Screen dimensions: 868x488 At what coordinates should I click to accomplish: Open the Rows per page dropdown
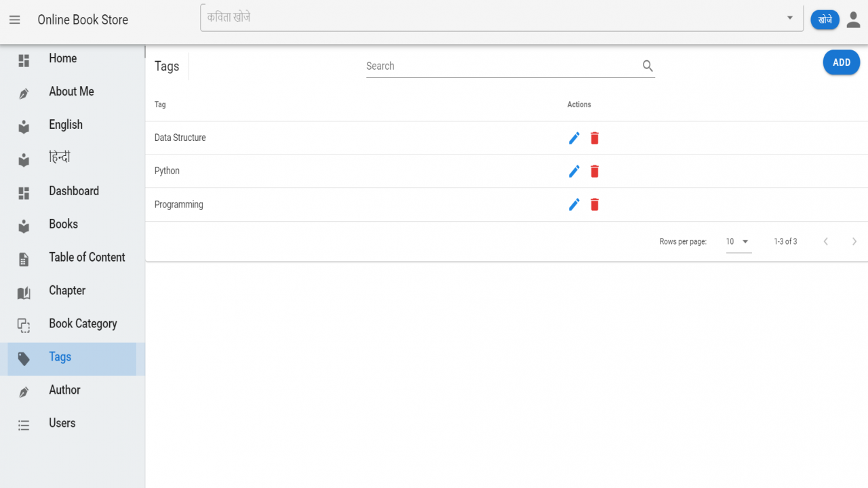point(738,241)
